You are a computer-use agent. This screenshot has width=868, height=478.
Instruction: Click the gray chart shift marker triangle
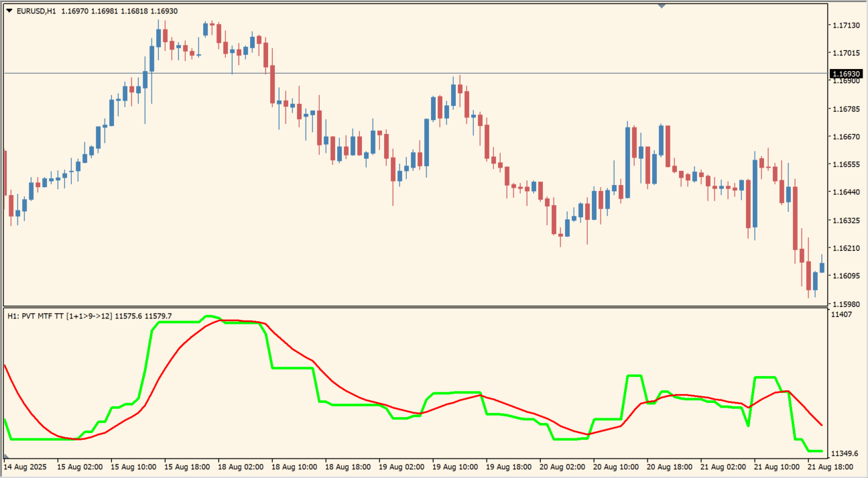point(662,6)
